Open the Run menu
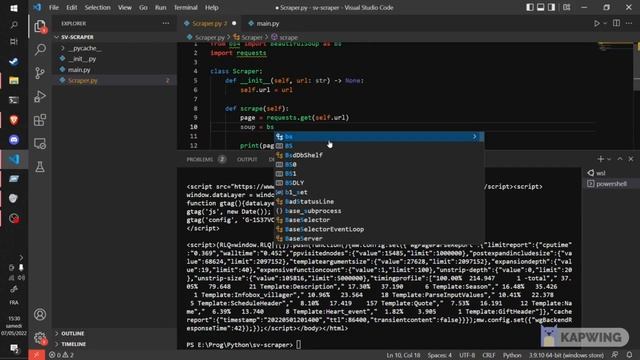 coord(160,7)
